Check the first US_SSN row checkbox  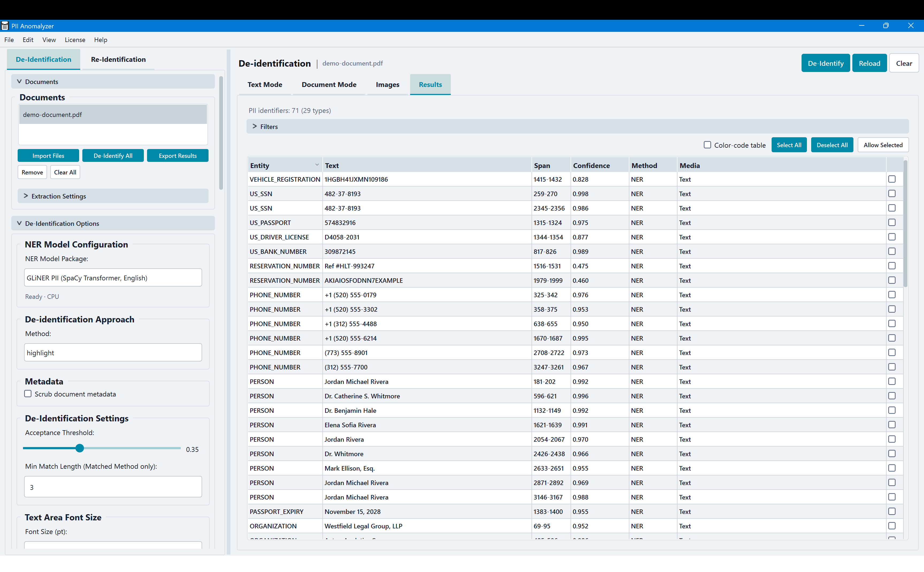coord(892,193)
